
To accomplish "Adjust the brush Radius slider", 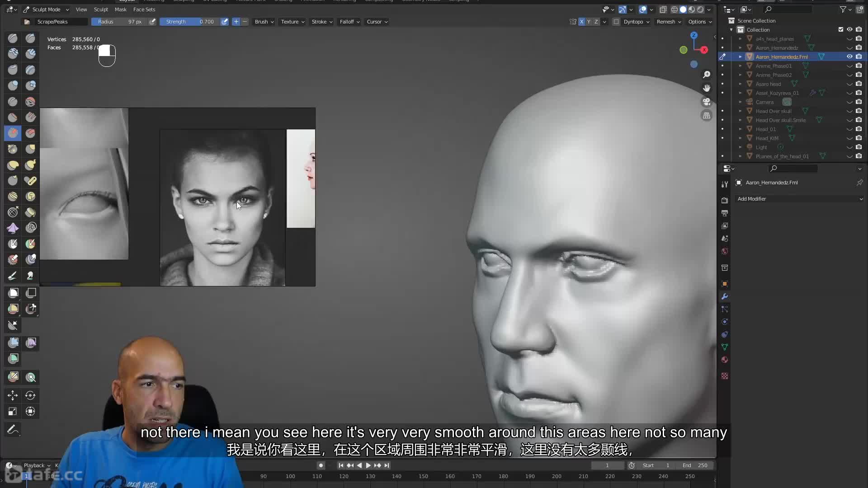I will tap(119, 22).
